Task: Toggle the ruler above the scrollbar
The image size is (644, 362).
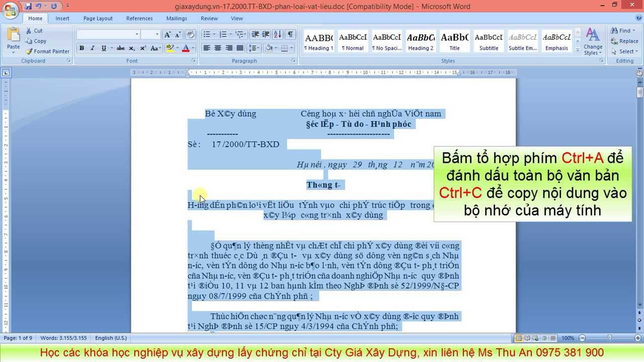Action: 639,73
